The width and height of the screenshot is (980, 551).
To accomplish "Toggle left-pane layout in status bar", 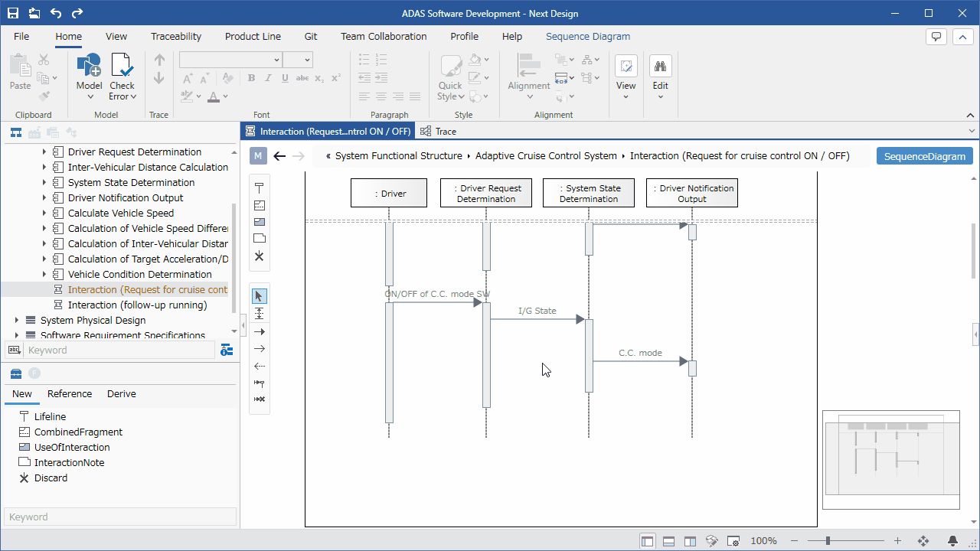I will [648, 541].
